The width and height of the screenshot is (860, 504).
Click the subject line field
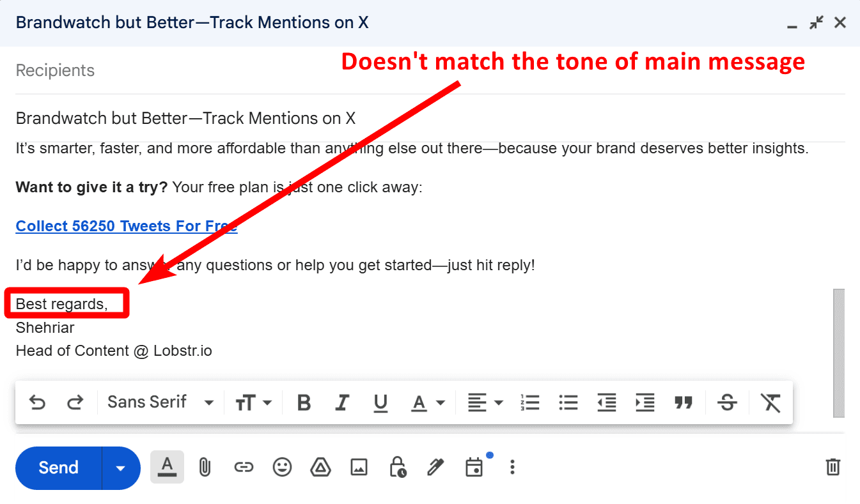coord(430,118)
